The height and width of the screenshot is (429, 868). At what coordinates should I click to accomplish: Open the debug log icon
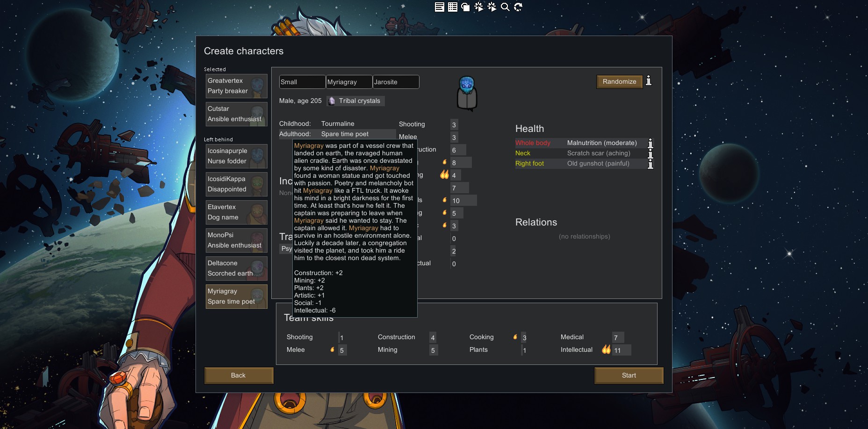[440, 7]
